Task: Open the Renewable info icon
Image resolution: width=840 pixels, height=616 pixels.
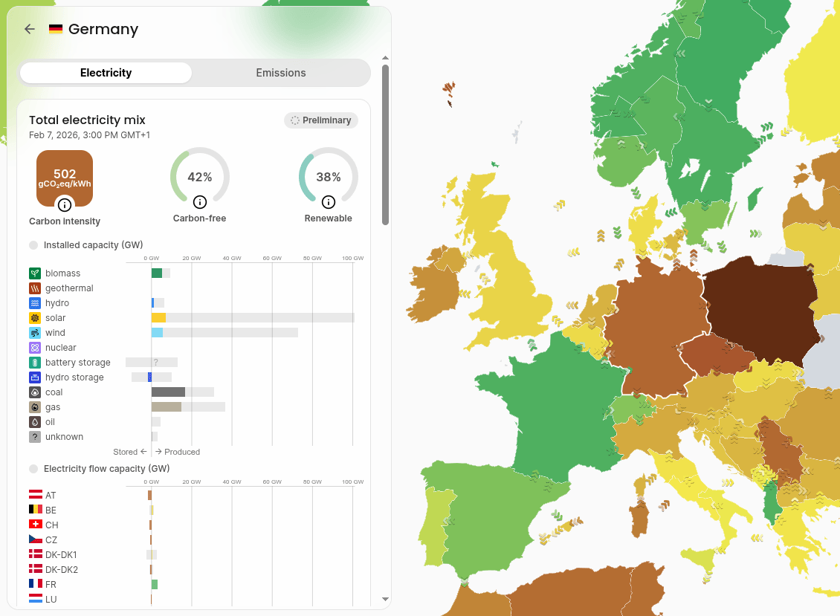Action: 328,202
